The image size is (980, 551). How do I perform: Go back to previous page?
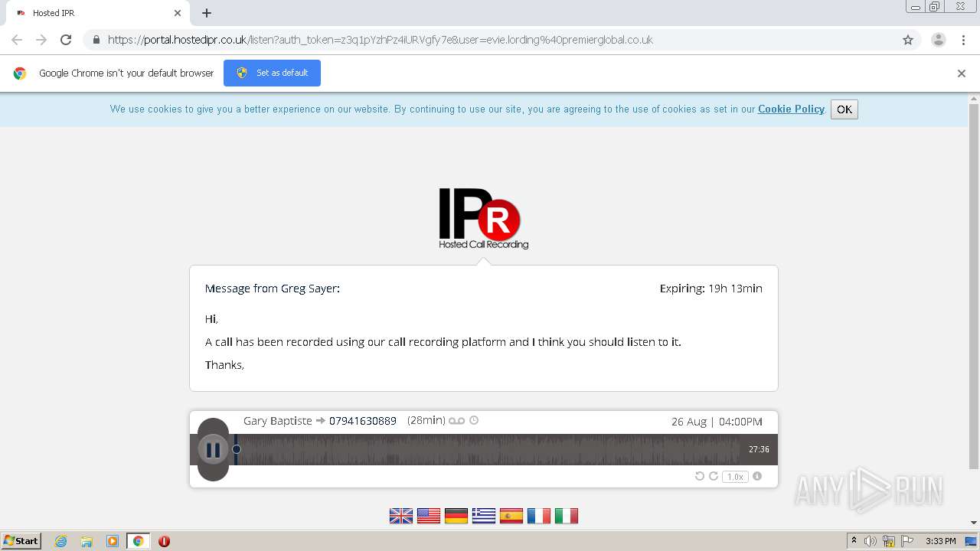(x=17, y=40)
